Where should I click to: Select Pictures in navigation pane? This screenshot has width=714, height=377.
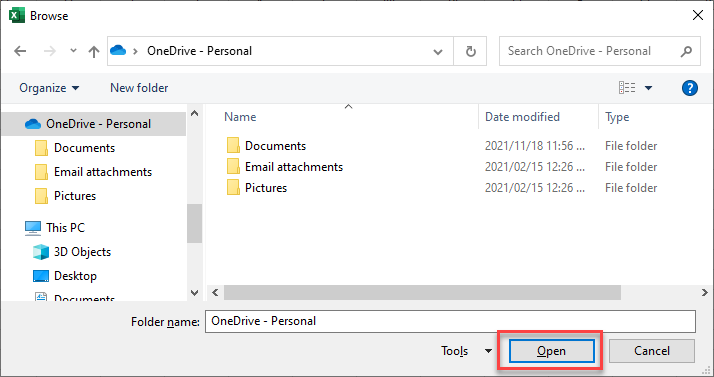click(66, 196)
